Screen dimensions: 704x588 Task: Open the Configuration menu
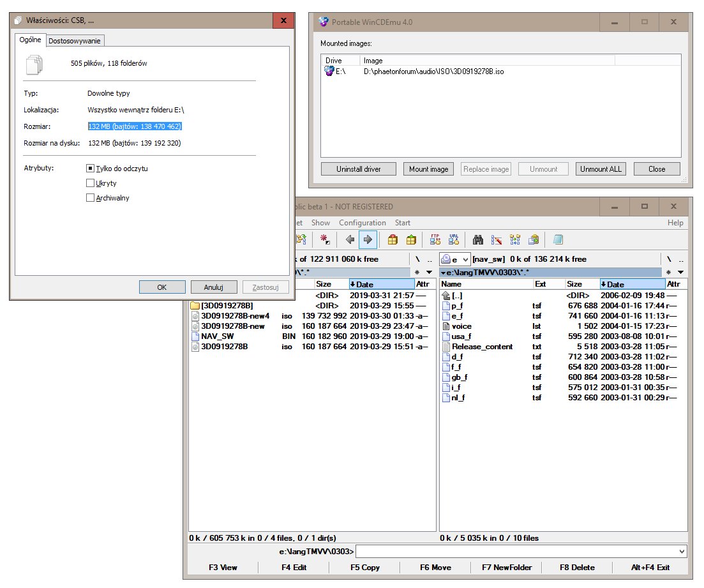click(x=363, y=223)
